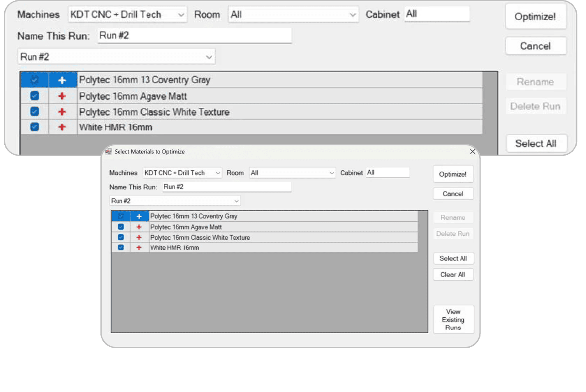Open the Run #2 dropdown in enlarged top panel
Screen dimensions: 586x392
coord(116,57)
